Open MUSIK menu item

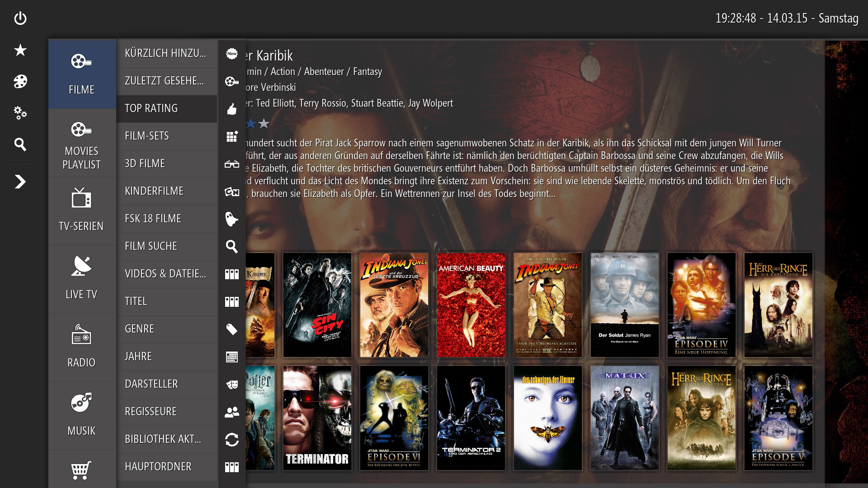point(82,416)
